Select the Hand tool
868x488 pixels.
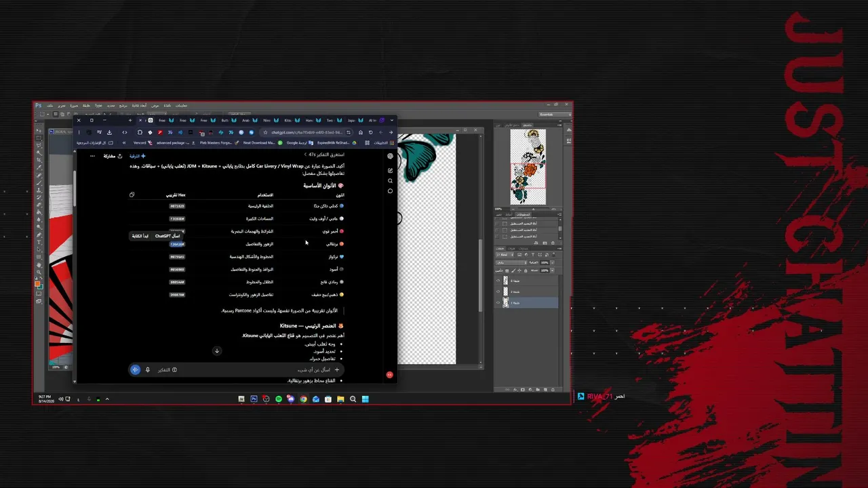point(39,264)
